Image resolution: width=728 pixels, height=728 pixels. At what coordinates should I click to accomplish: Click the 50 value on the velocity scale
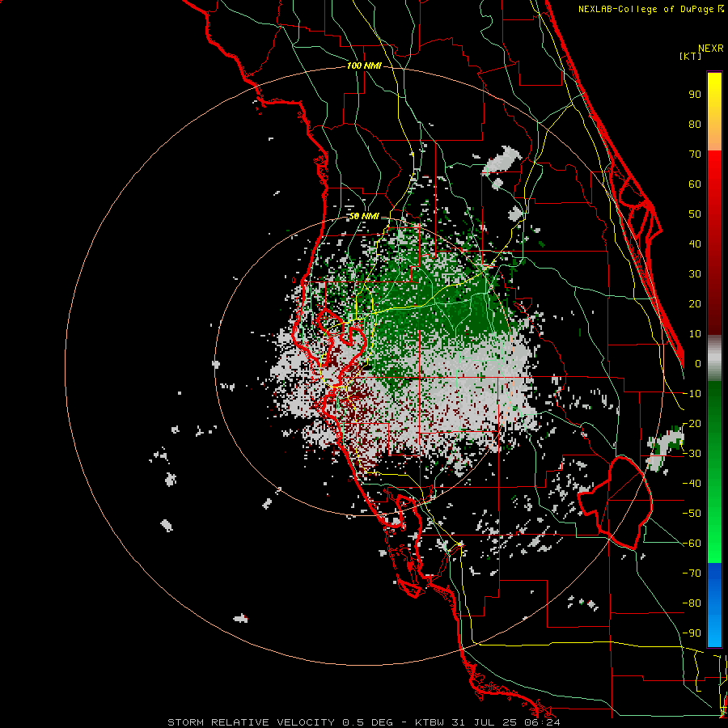click(x=695, y=214)
